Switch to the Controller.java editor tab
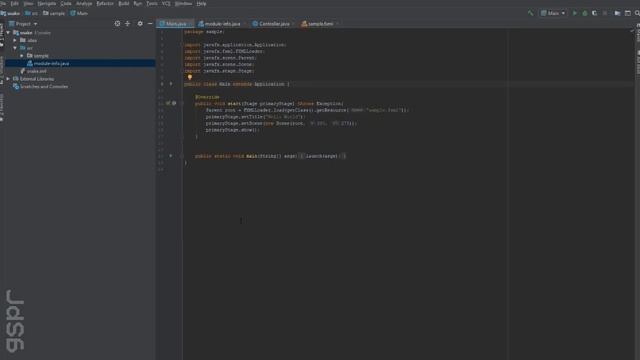Image resolution: width=640 pixels, height=360 pixels. (x=272, y=24)
